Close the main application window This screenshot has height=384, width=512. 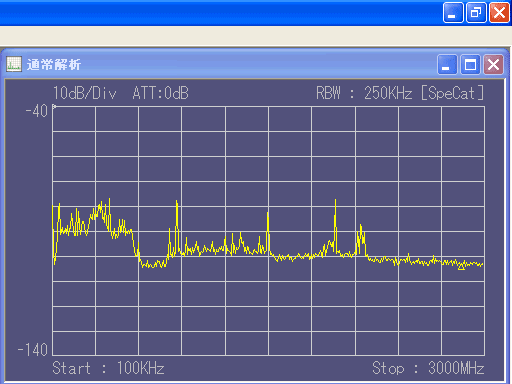click(499, 13)
